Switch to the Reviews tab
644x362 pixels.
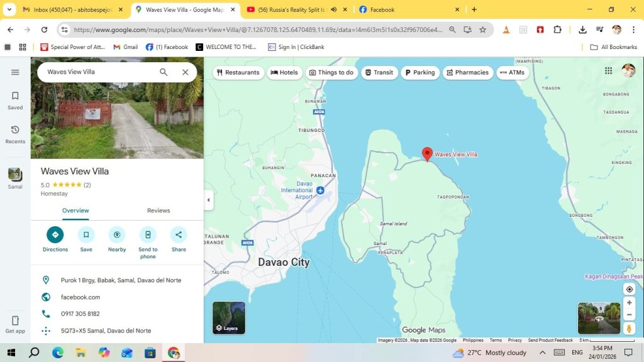tap(158, 211)
